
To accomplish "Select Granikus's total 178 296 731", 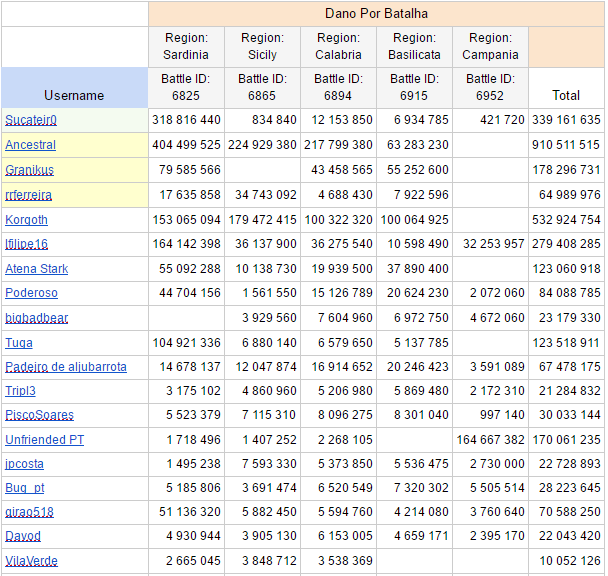I will [x=566, y=170].
